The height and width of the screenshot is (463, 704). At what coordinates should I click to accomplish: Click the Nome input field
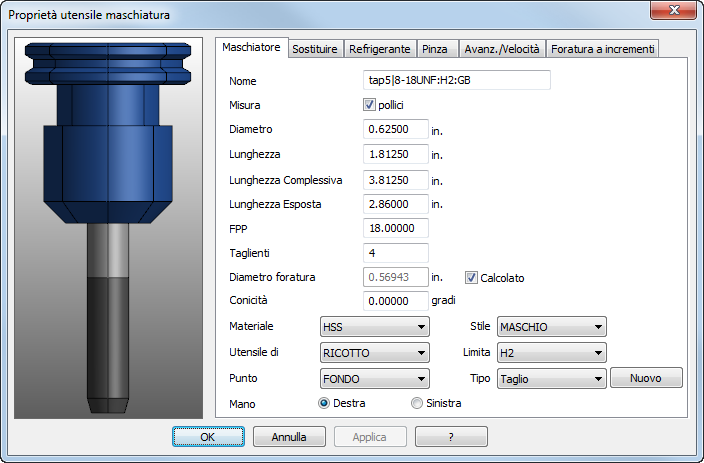coord(457,80)
